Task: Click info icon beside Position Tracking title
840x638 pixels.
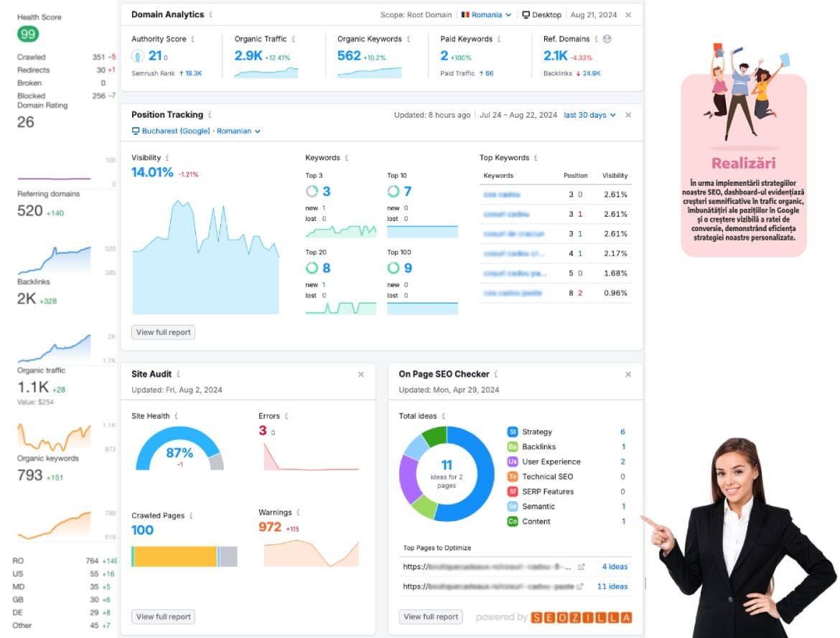Action: pos(210,115)
